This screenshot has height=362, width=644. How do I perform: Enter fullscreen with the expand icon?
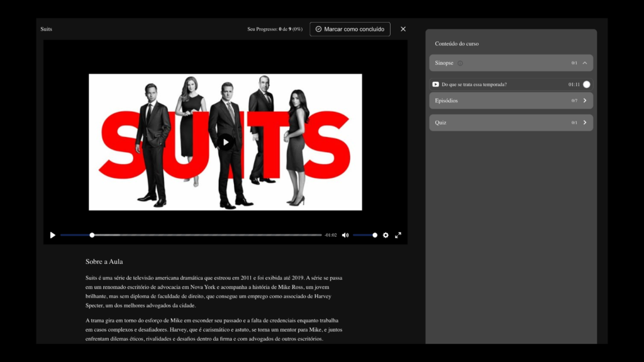[398, 234]
